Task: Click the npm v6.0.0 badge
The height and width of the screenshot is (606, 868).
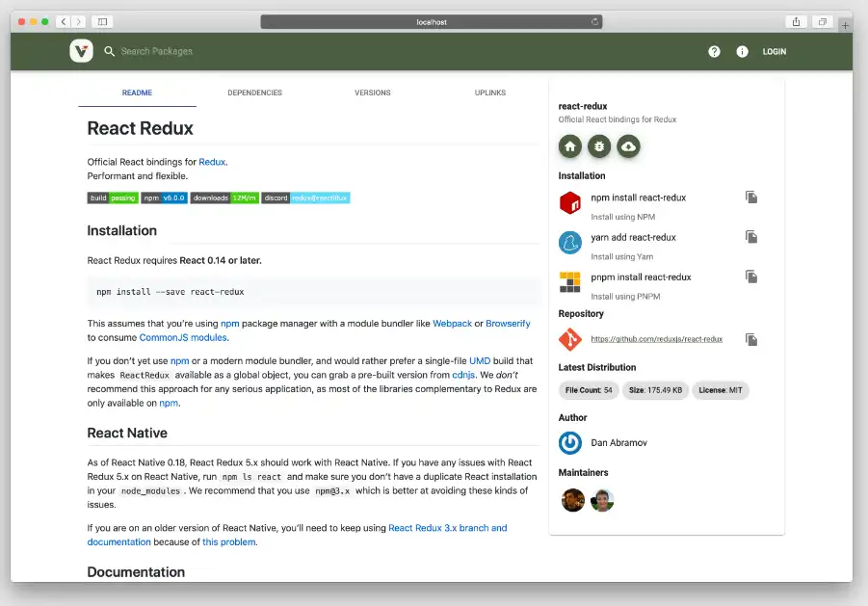Action: point(165,198)
